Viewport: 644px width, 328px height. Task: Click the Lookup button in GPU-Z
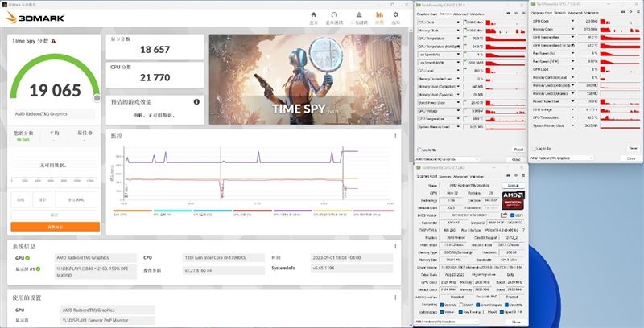(x=514, y=186)
